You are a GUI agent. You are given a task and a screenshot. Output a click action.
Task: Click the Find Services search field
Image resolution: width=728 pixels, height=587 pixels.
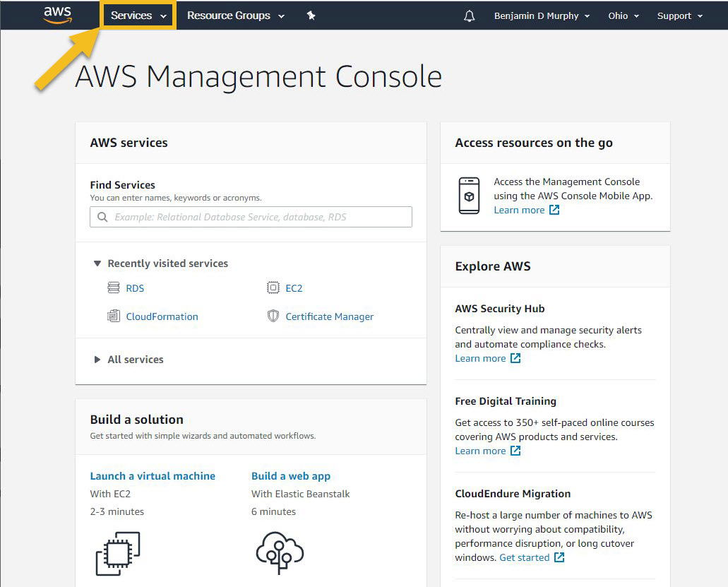point(251,217)
